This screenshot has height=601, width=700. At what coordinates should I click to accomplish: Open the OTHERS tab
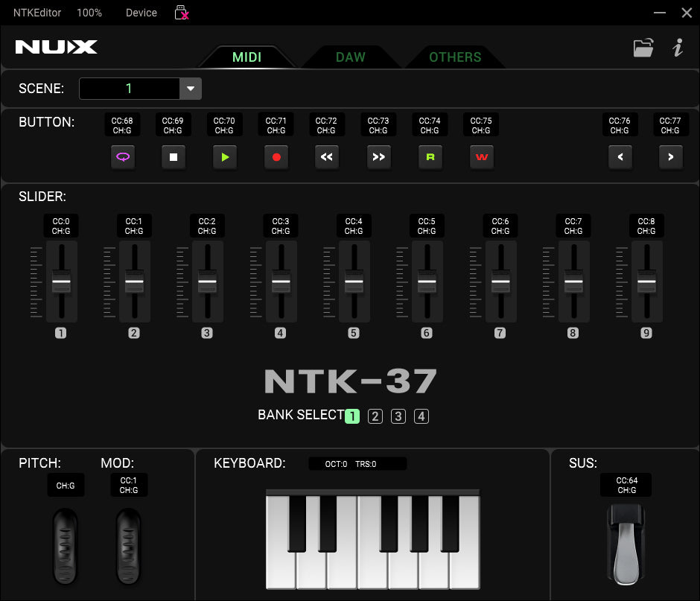click(455, 57)
